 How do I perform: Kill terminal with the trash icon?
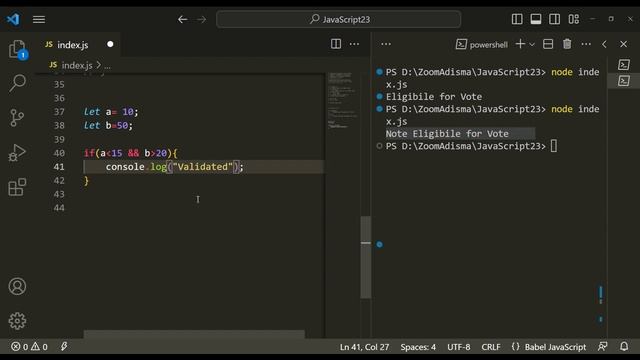coord(567,44)
